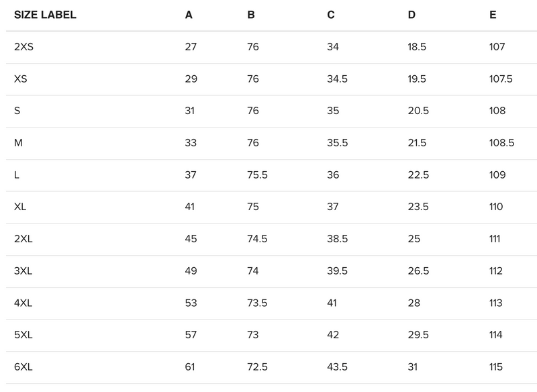Select the 6XL size label
The height and width of the screenshot is (392, 537).
click(23, 367)
